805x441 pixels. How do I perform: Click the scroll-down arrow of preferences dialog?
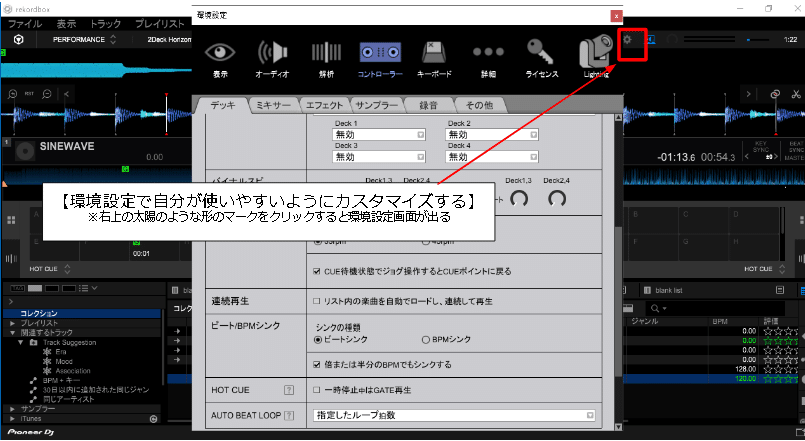[619, 426]
